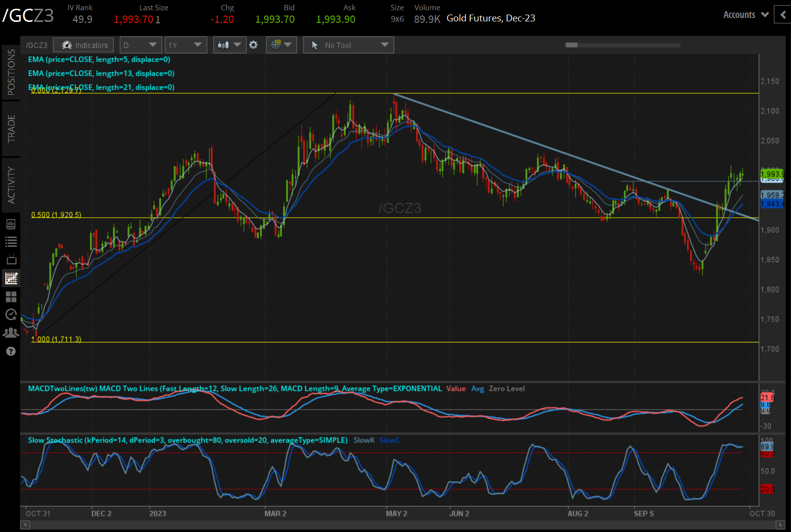
Task: Open the Indicators panel
Action: (84, 45)
